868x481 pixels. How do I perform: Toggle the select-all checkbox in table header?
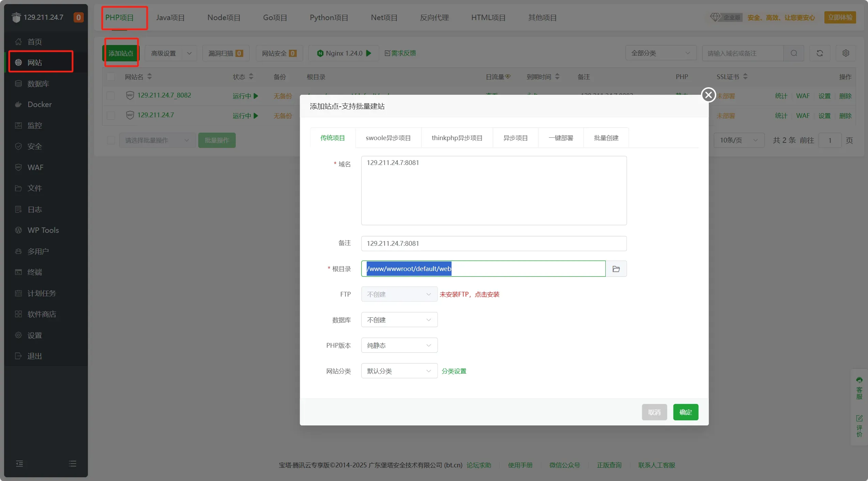[x=111, y=77]
